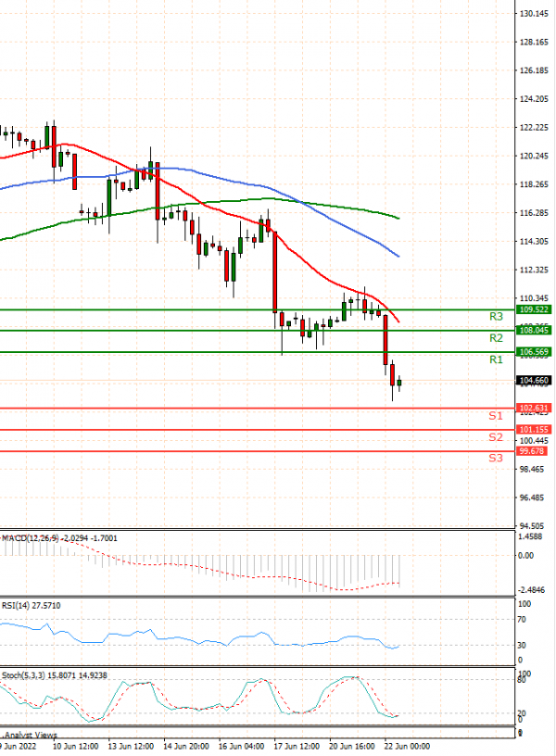Click the S1 support label

[x=496, y=416]
